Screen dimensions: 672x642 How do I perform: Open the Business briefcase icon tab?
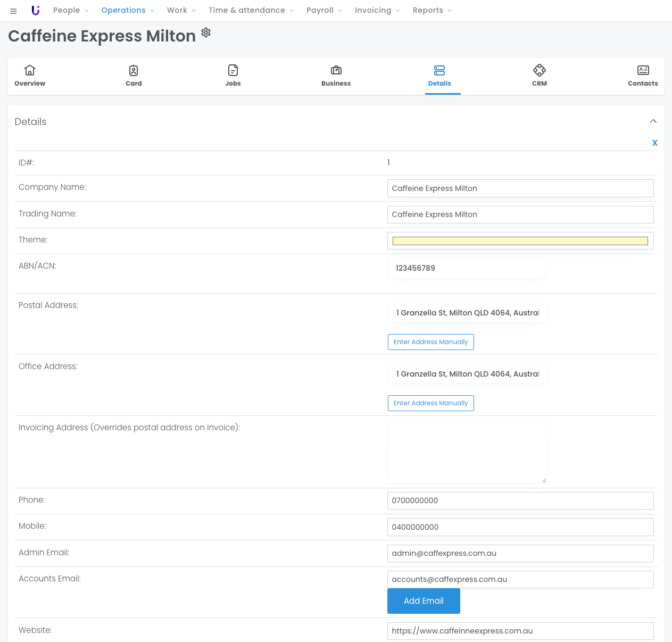336,70
